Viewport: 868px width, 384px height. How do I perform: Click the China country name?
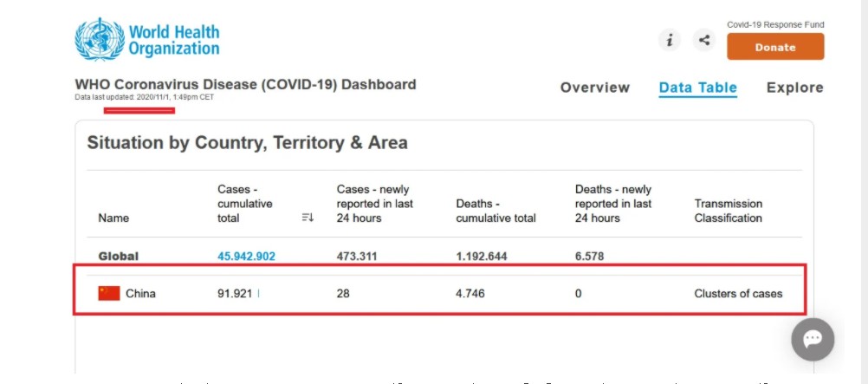[x=140, y=294]
